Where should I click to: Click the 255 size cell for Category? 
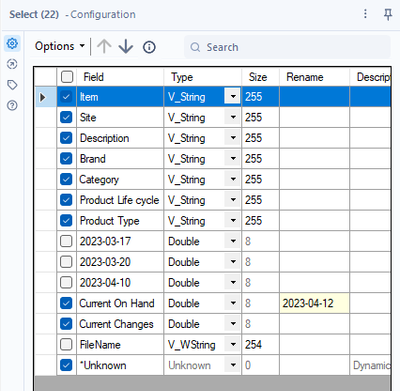point(260,179)
